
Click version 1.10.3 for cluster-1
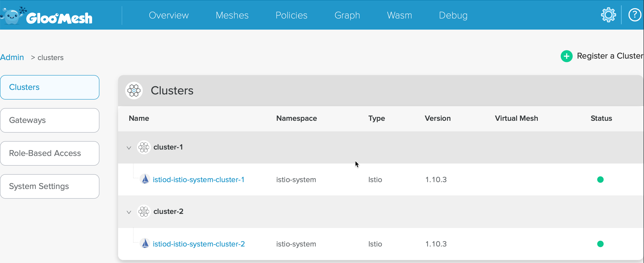(x=436, y=180)
